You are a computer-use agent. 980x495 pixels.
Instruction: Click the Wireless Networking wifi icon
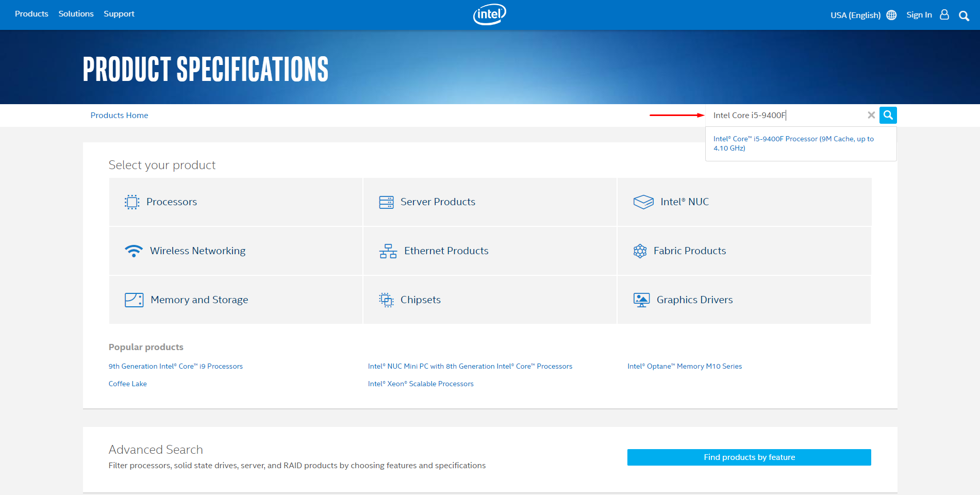(134, 251)
